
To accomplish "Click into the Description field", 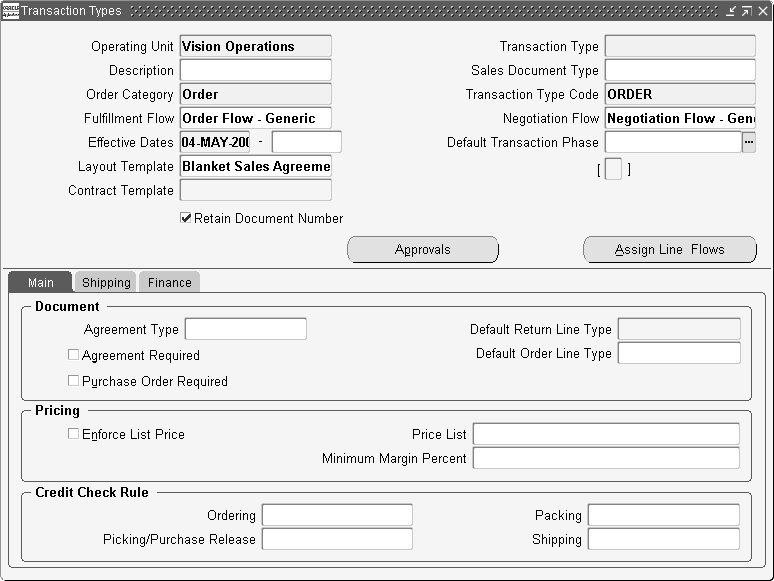I will tap(256, 70).
